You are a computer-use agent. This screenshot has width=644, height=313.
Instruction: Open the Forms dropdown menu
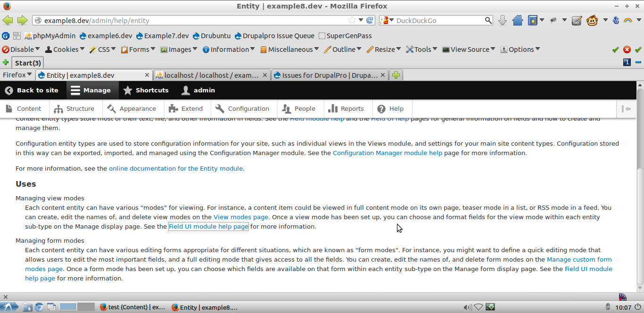coord(138,49)
